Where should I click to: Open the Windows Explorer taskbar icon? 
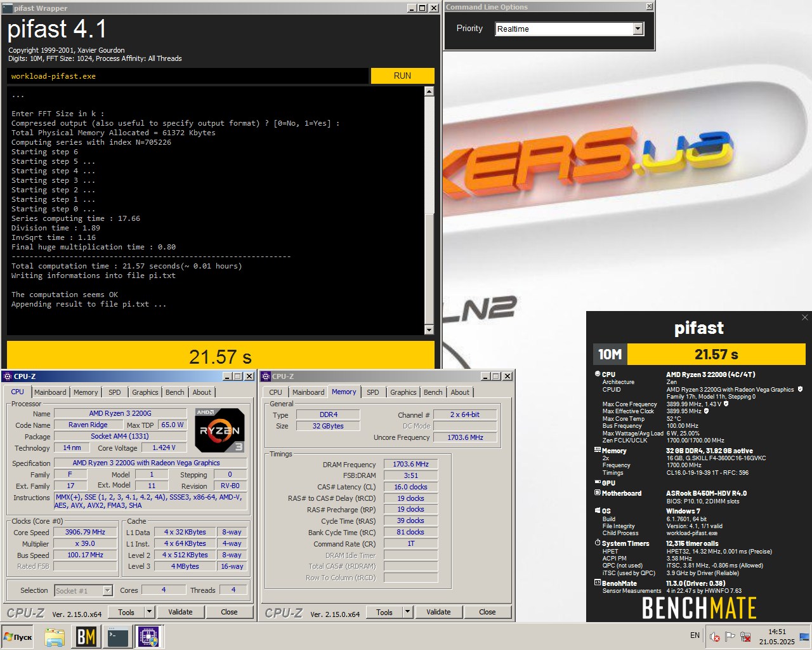(55, 637)
